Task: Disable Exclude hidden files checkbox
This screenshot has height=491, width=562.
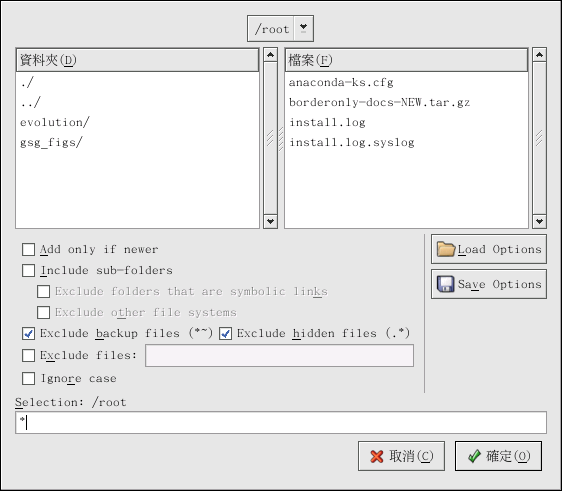Action: (x=225, y=334)
